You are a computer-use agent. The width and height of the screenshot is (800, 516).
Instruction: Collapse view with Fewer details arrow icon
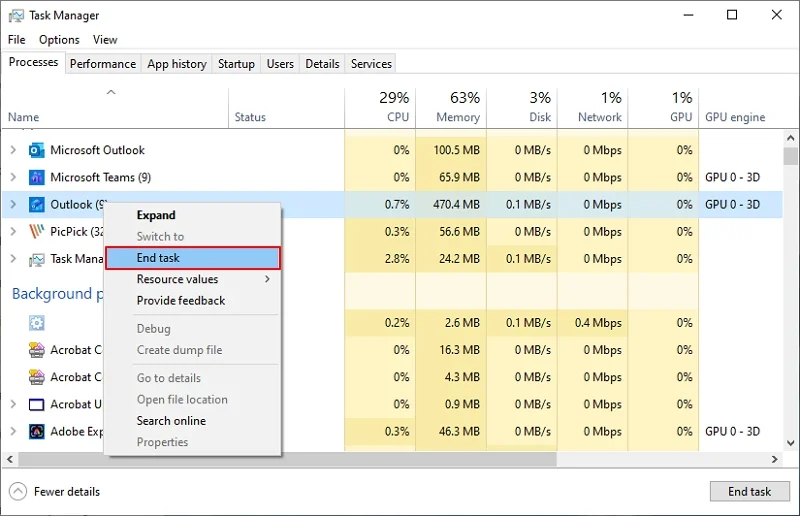18,492
